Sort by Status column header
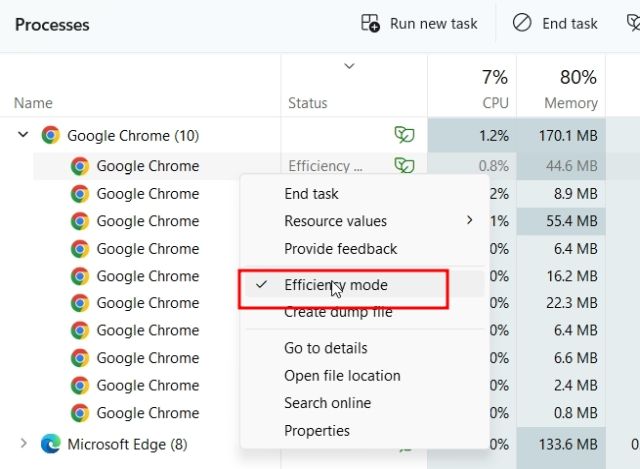Viewport: 640px width, 469px height. tap(307, 103)
